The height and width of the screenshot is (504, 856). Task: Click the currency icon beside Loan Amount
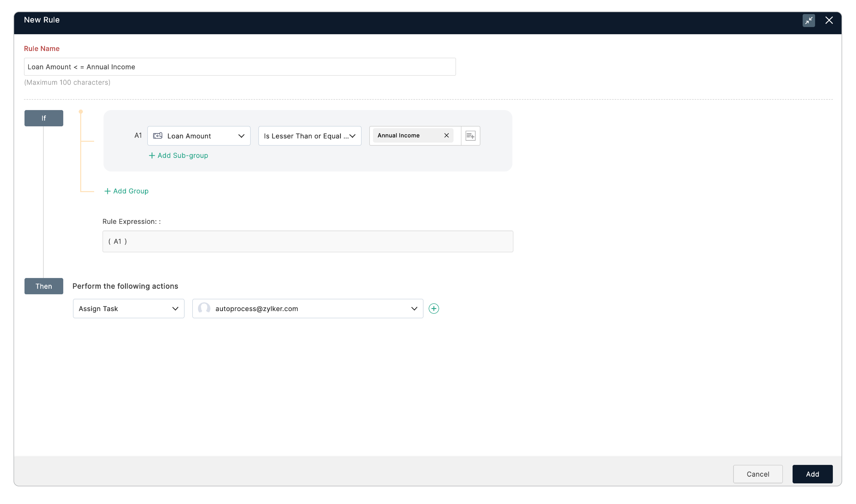pos(158,136)
